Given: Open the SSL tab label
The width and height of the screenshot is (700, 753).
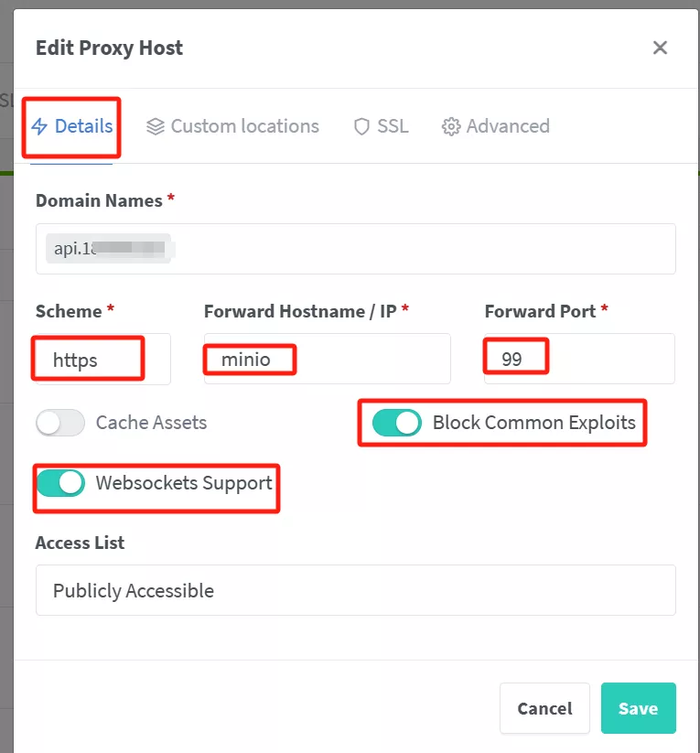Looking at the screenshot, I should click(x=393, y=126).
